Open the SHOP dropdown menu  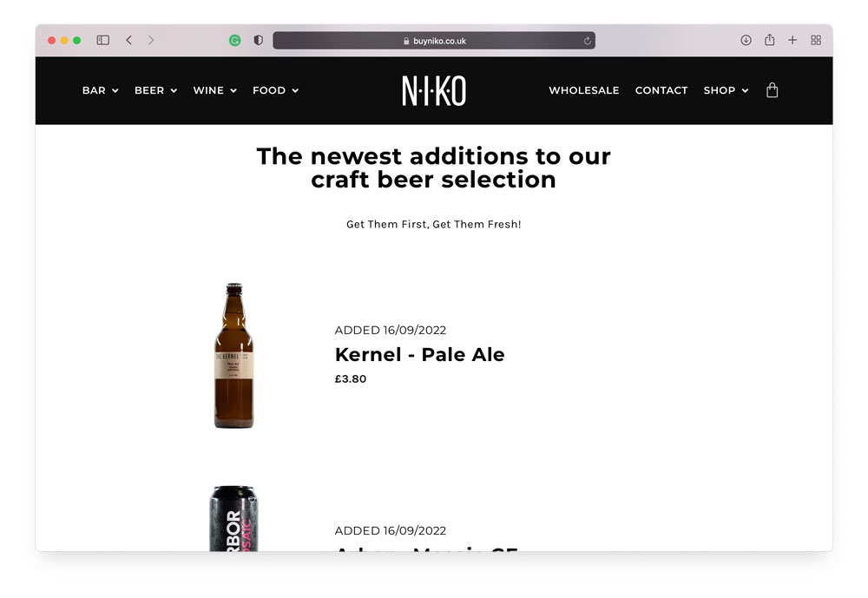(726, 90)
